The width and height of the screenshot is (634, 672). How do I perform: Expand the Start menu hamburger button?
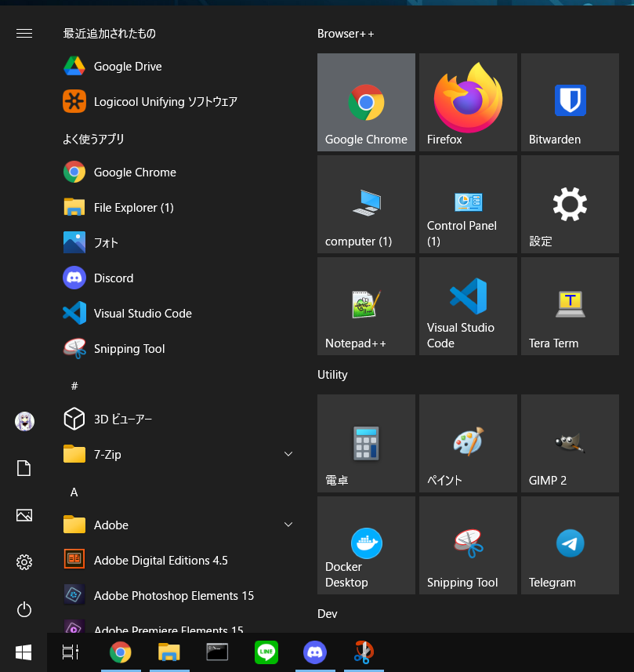[x=24, y=34]
